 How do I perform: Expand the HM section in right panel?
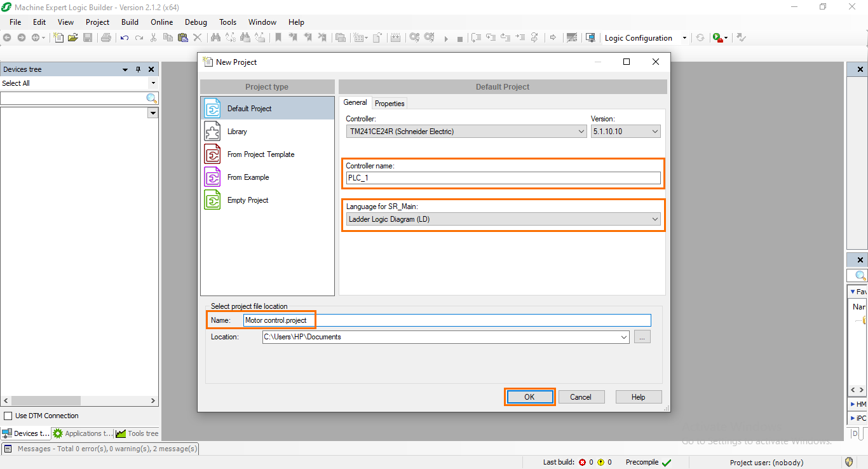pyautogui.click(x=858, y=404)
